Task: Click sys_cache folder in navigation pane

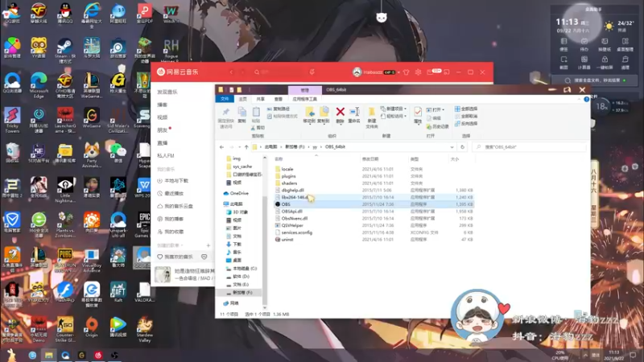Action: click(239, 167)
